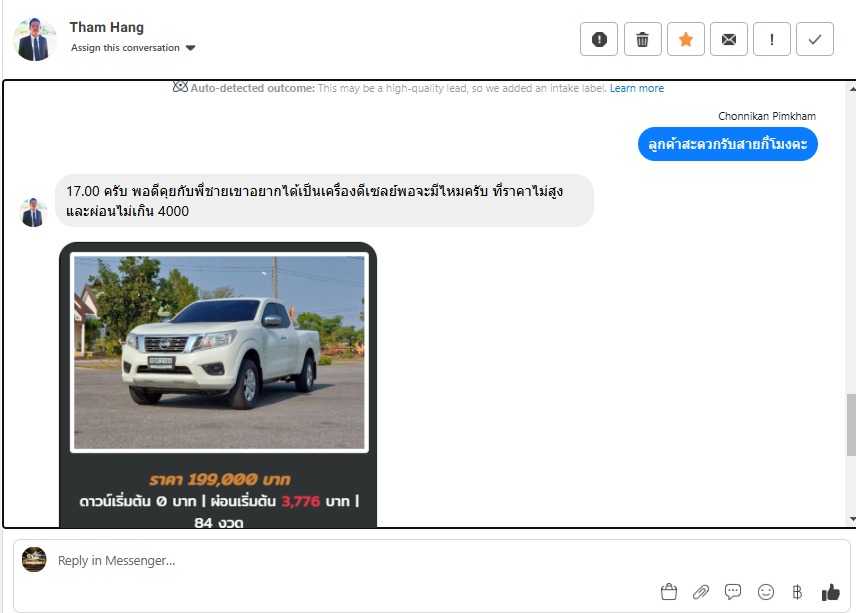856x613 pixels.
Task: Send a thumbs-up like
Action: pyautogui.click(x=830, y=592)
